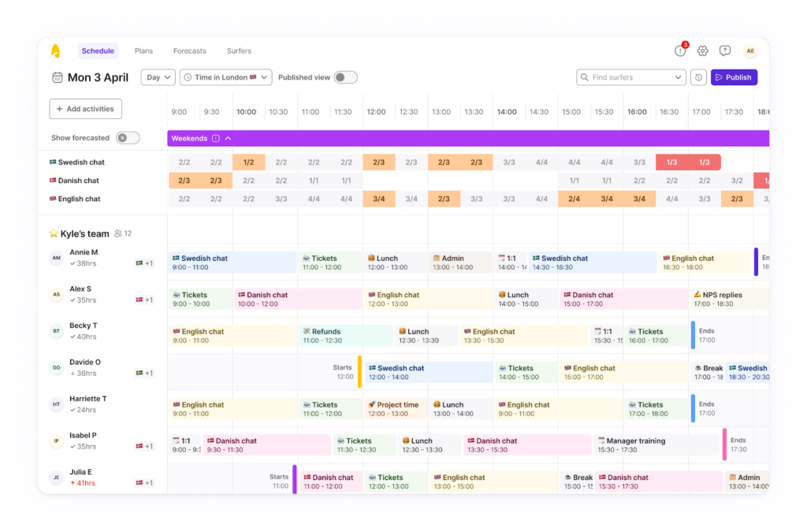Click the Publish button

click(734, 77)
